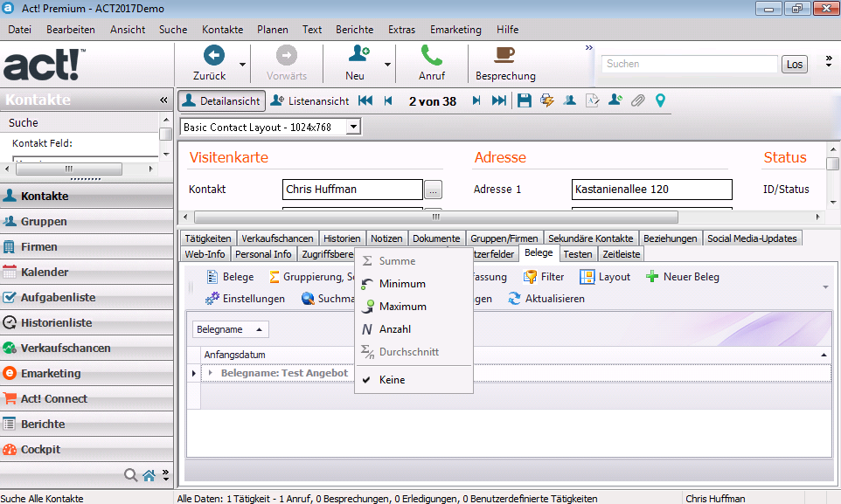Open the Neu dropdown arrow

click(x=387, y=65)
